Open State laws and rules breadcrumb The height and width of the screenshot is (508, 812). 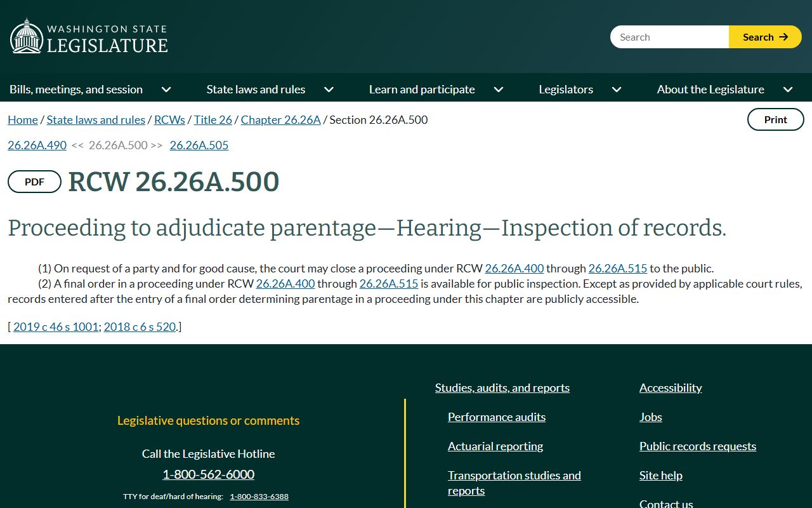[96, 119]
